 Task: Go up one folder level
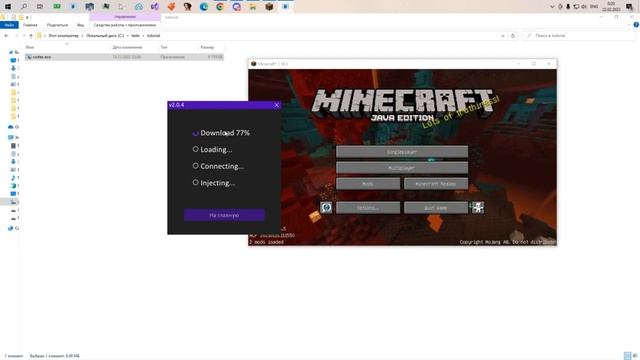point(31,36)
